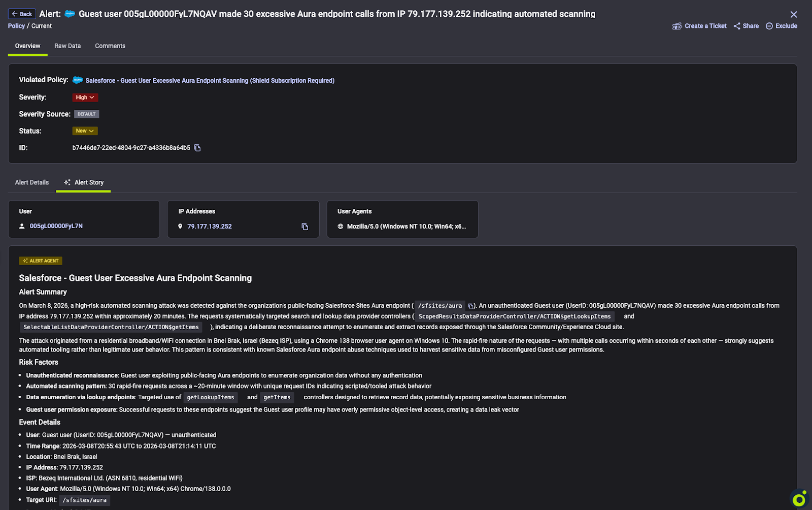The height and width of the screenshot is (510, 812).
Task: Click IP Address detail under Event Details
Action: [x=64, y=467]
